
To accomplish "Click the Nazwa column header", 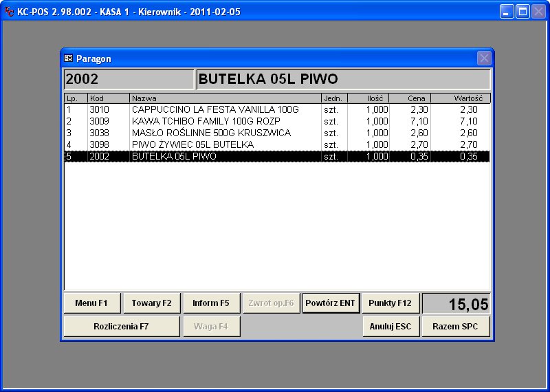I will click(x=225, y=98).
